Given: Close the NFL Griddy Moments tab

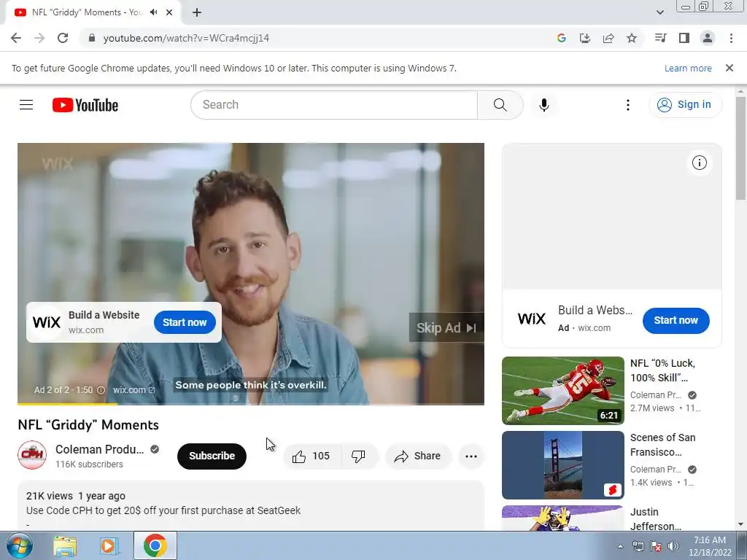Looking at the screenshot, I should pyautogui.click(x=169, y=12).
